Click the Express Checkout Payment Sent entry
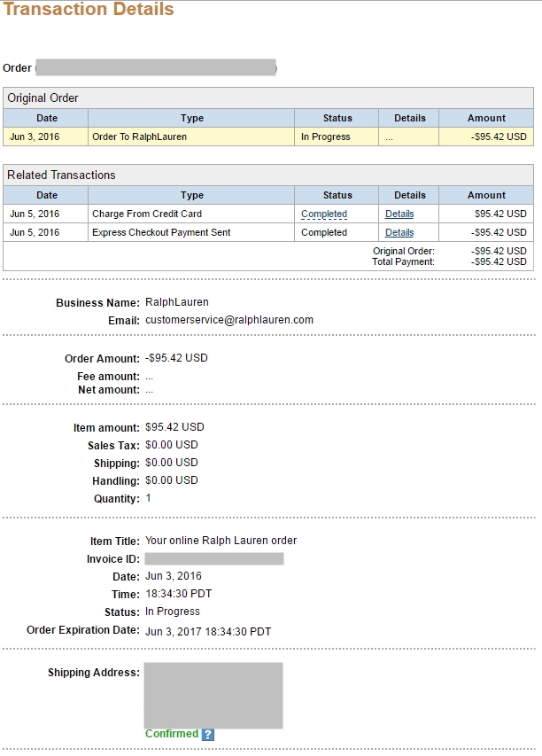Viewport: 542px width, 756px height. point(161,232)
